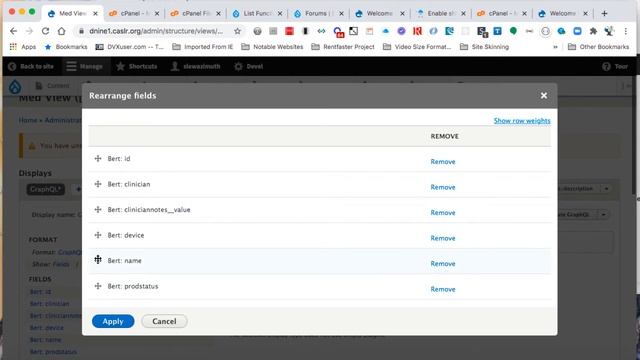Go forward in browser history

29,31
